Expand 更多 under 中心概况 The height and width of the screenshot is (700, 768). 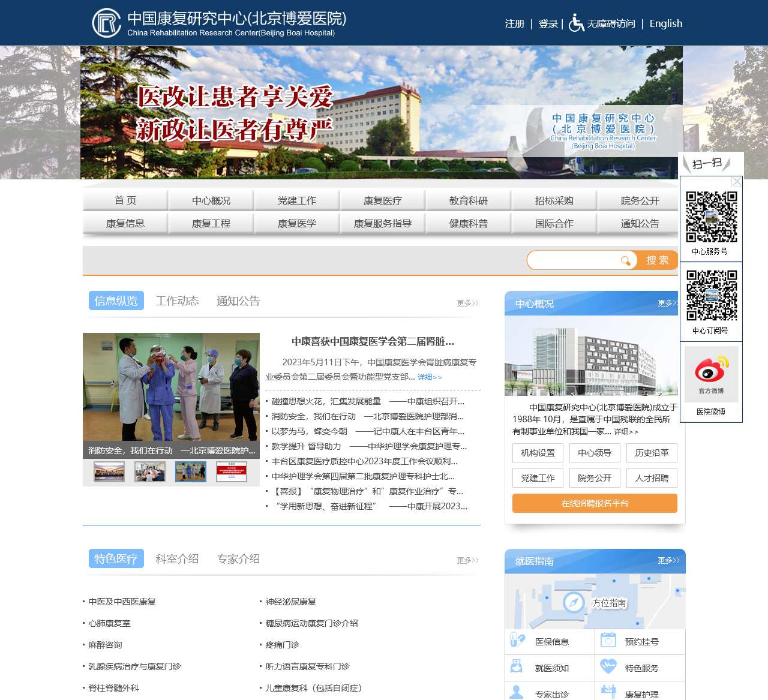coord(666,304)
